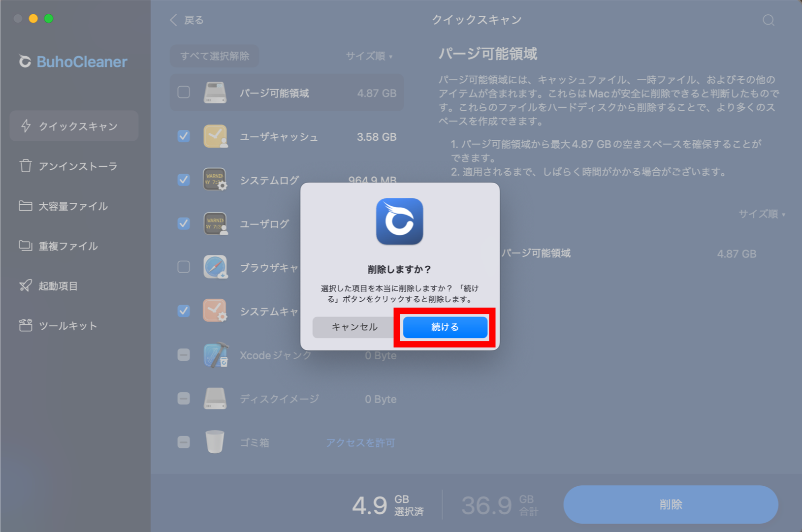The height and width of the screenshot is (532, 802).
Task: Open サイズ順 dropdown in the right detail panel
Action: (x=762, y=214)
